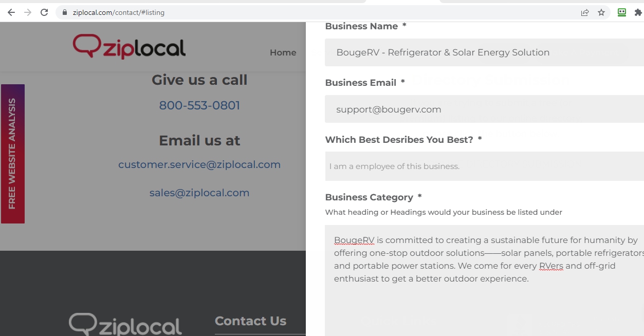The width and height of the screenshot is (644, 336).
Task: Click into the Business Email field
Action: pos(483,109)
